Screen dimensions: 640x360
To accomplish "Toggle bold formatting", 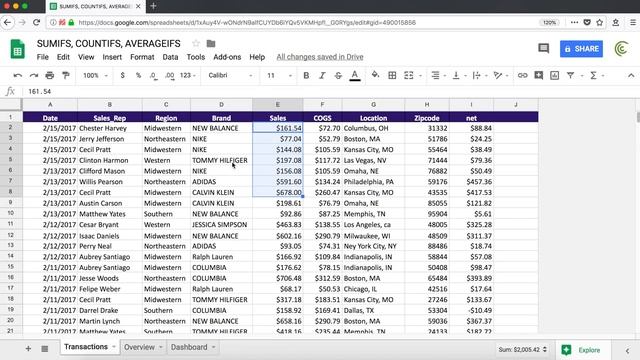I will [x=306, y=76].
